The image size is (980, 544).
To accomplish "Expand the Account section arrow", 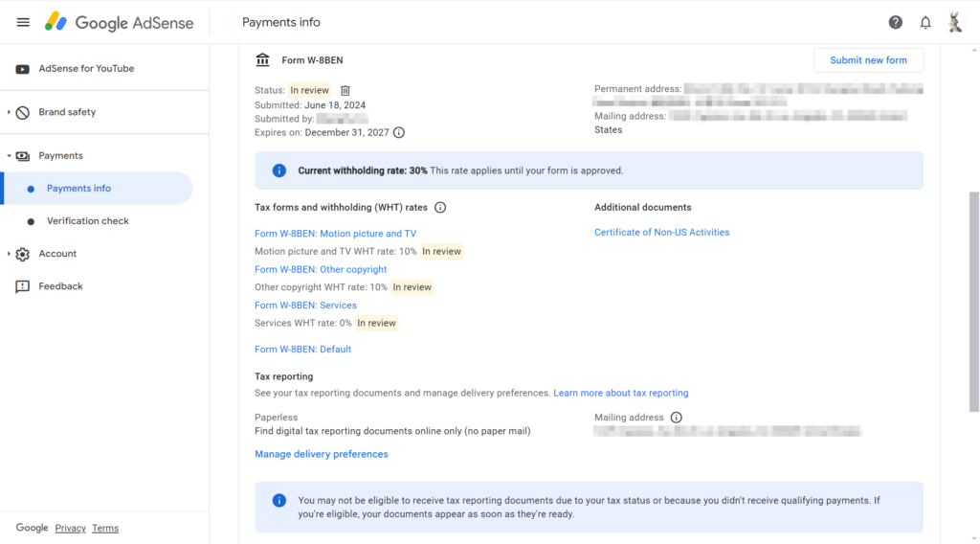I will 9,254.
